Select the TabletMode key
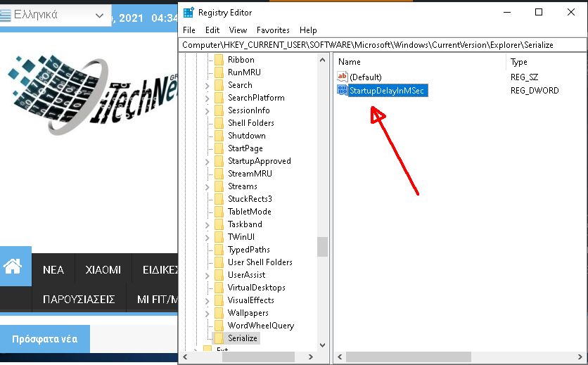The image size is (588, 365). coord(250,212)
